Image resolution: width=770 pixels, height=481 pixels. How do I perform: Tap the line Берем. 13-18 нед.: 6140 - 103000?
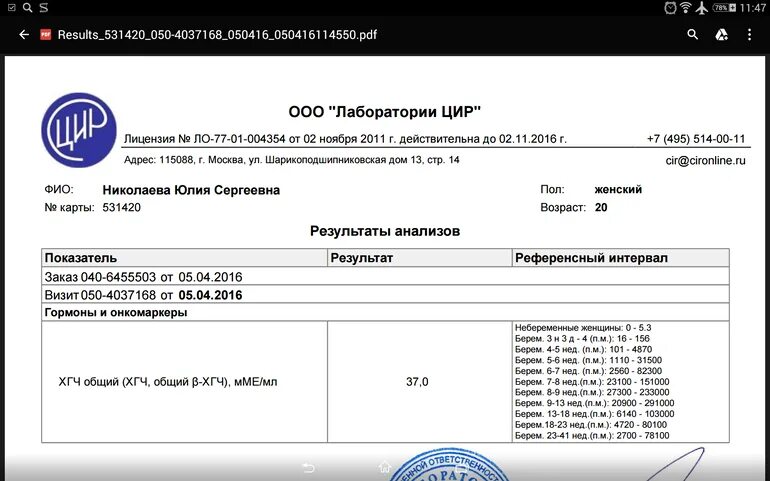(x=594, y=414)
